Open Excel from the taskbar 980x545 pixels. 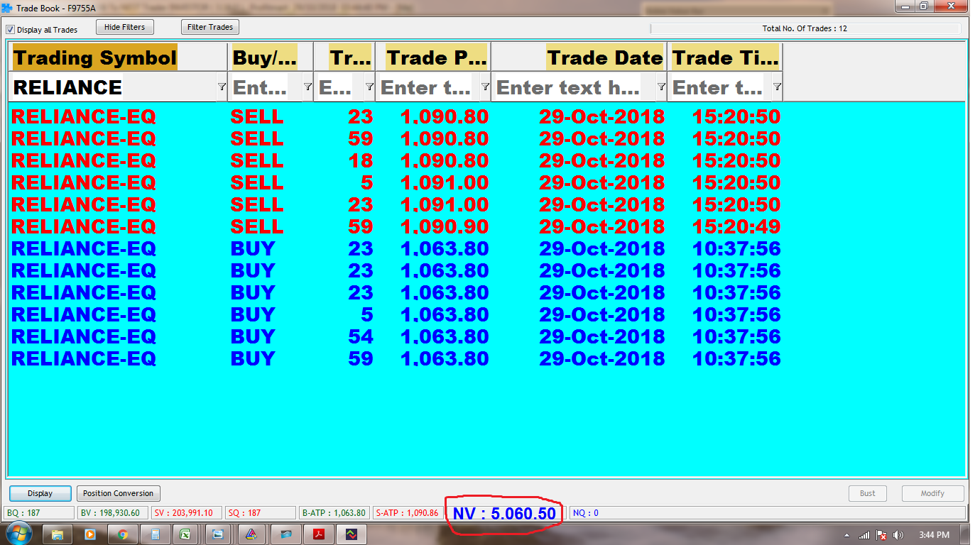click(185, 534)
